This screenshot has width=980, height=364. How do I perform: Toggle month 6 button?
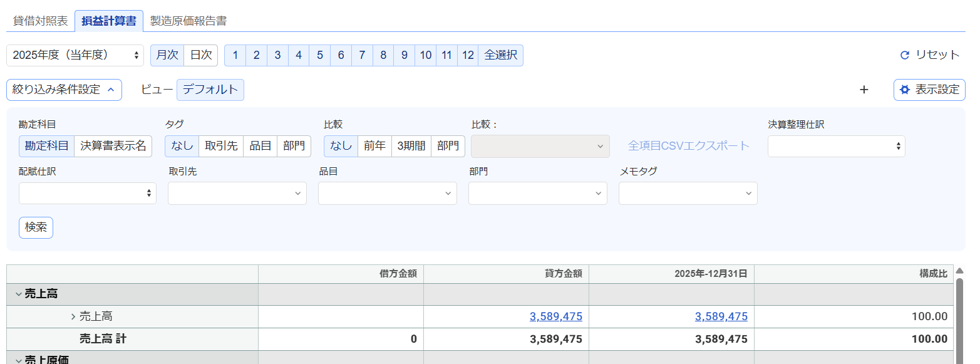coord(341,55)
